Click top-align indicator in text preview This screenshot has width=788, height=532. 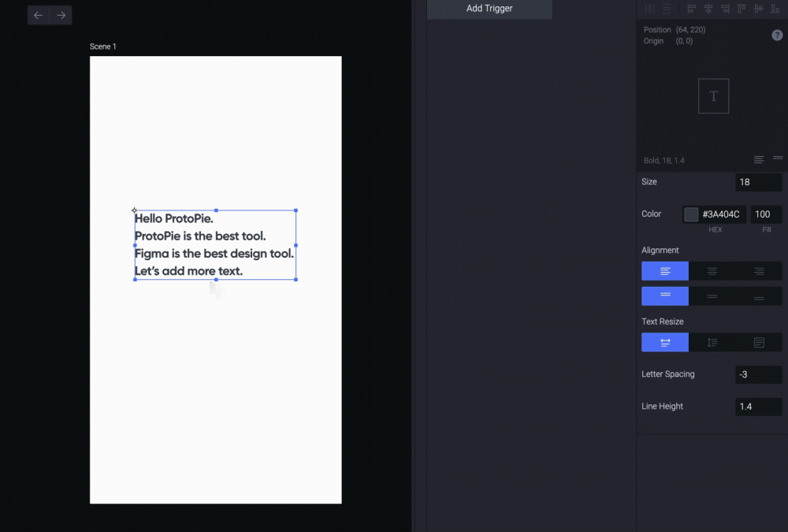click(x=778, y=159)
